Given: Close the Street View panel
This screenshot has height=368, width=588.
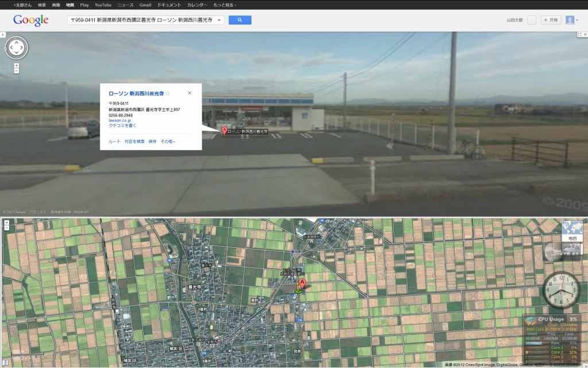Looking at the screenshot, I should [x=584, y=35].
